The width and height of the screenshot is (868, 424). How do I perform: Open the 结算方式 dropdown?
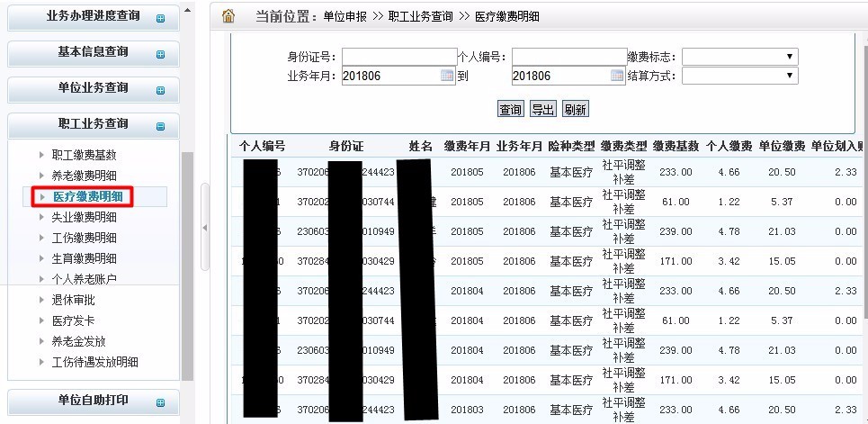coord(739,77)
